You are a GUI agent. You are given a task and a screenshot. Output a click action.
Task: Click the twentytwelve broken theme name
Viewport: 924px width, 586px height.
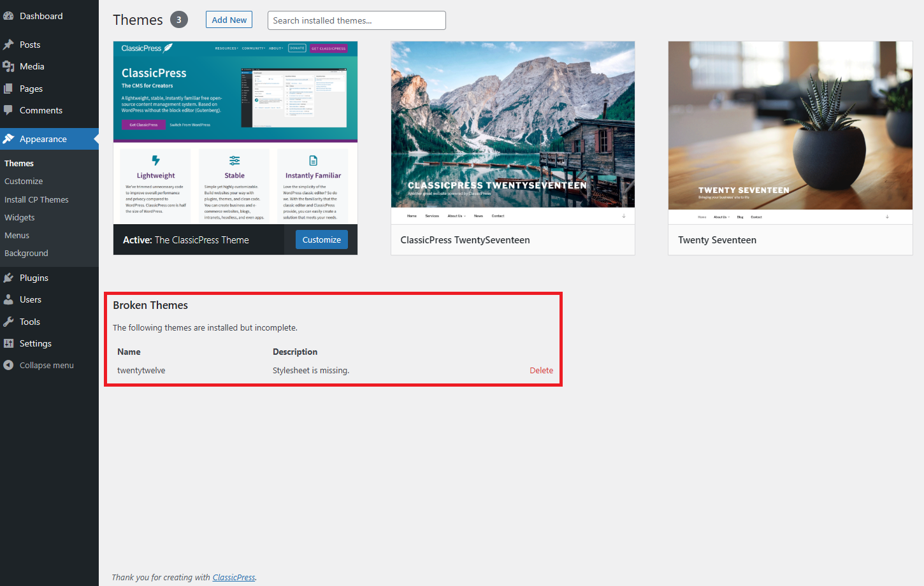[x=141, y=370]
